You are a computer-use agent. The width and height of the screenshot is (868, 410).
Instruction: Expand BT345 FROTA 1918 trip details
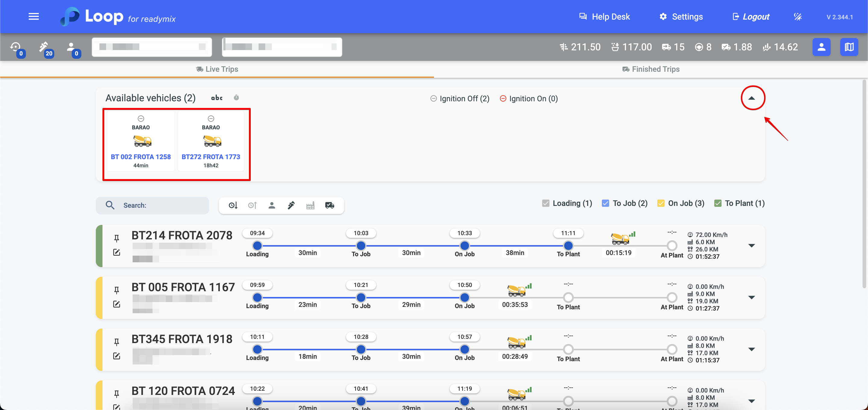coord(751,349)
